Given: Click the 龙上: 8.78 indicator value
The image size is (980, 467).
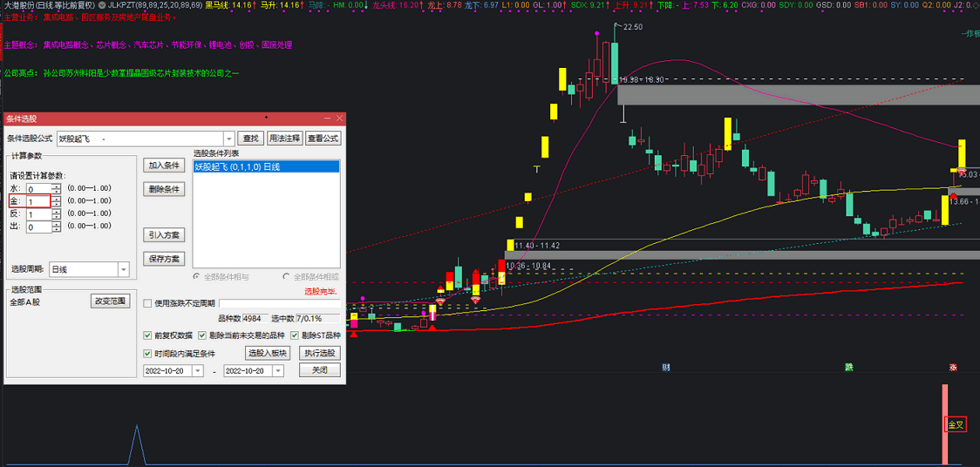Looking at the screenshot, I should point(445,4).
